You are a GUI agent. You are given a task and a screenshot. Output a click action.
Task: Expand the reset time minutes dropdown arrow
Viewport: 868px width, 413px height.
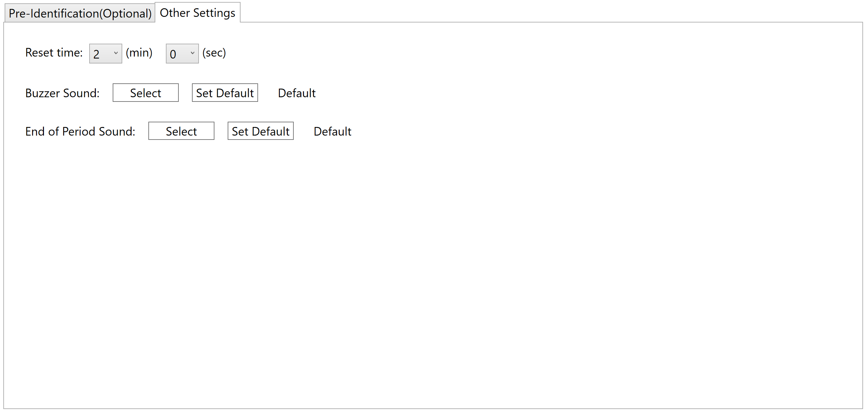click(116, 53)
